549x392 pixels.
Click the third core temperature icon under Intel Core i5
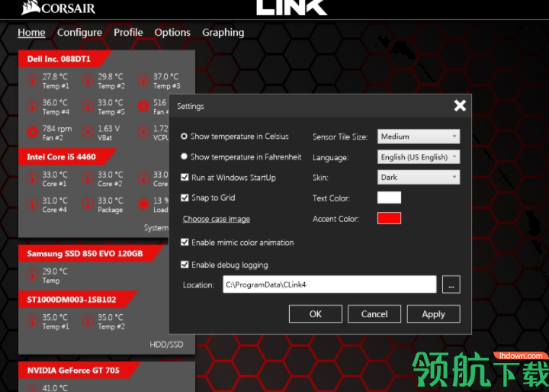pos(143,178)
